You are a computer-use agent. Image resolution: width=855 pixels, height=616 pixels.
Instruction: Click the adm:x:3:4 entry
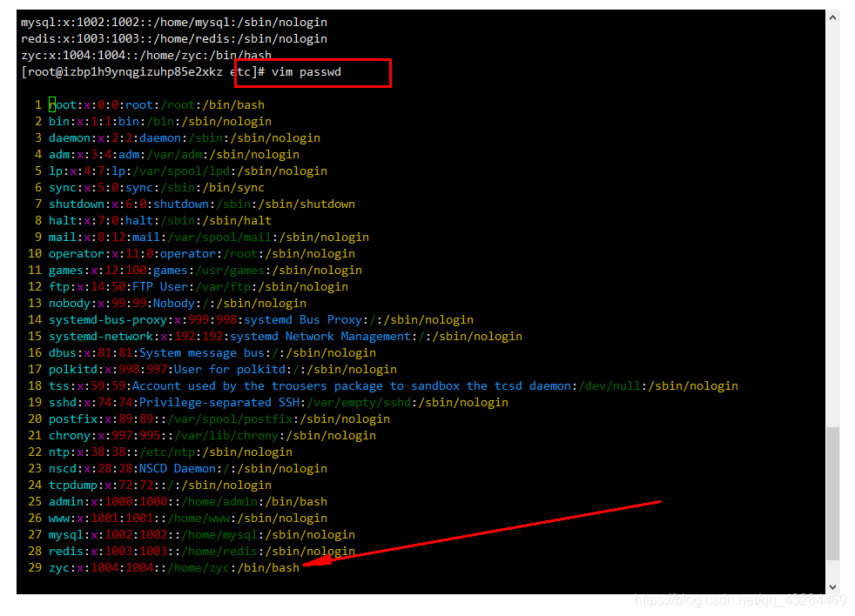[174, 154]
